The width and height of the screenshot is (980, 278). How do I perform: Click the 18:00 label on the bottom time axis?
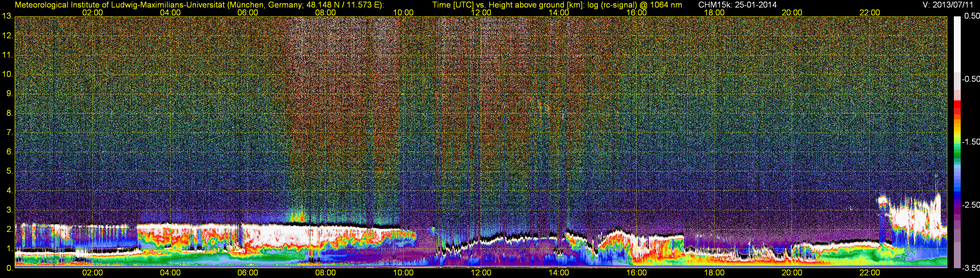[714, 273]
